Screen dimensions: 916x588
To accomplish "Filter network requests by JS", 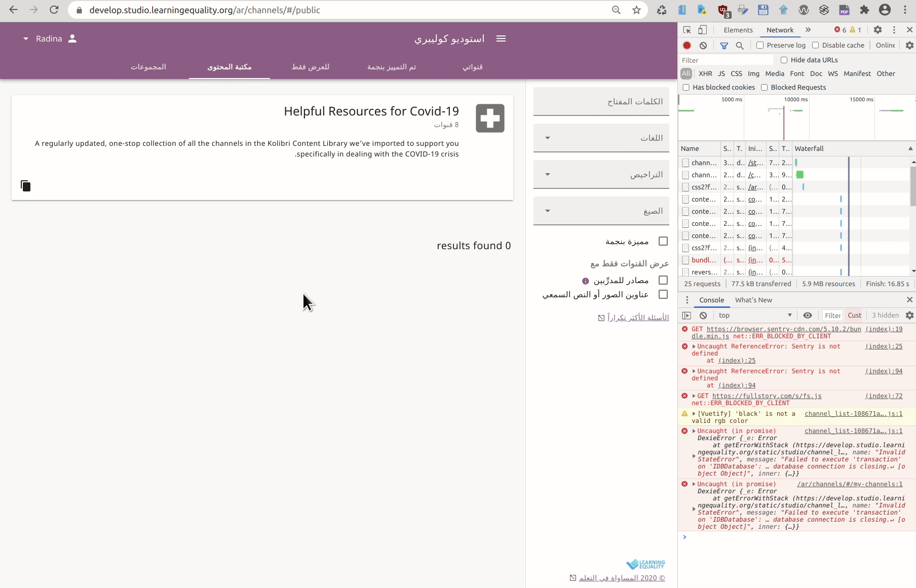I will pos(721,73).
